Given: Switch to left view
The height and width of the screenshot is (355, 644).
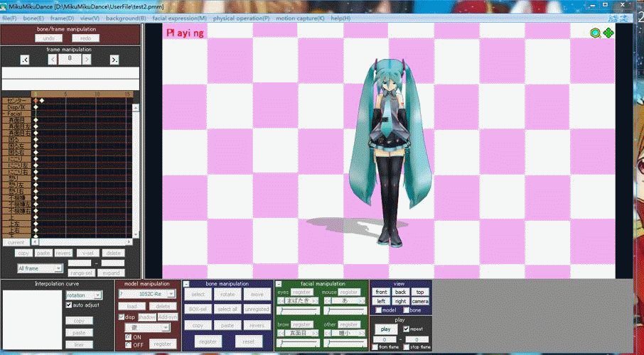Looking at the screenshot, I should pyautogui.click(x=381, y=301).
